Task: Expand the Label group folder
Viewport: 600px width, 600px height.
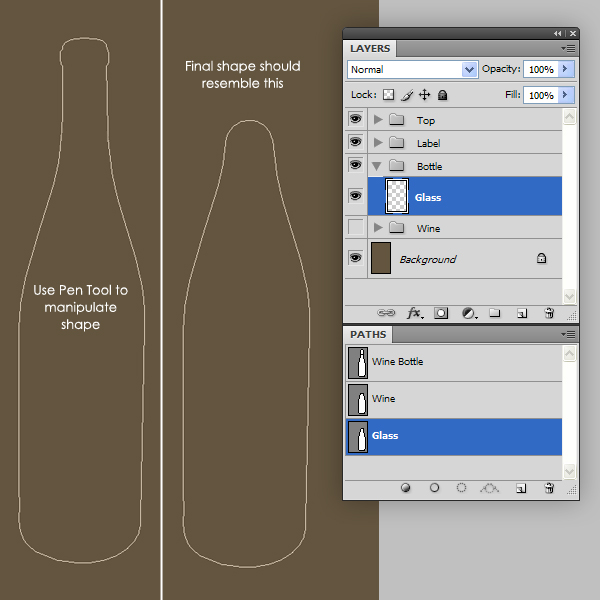Action: tap(378, 143)
